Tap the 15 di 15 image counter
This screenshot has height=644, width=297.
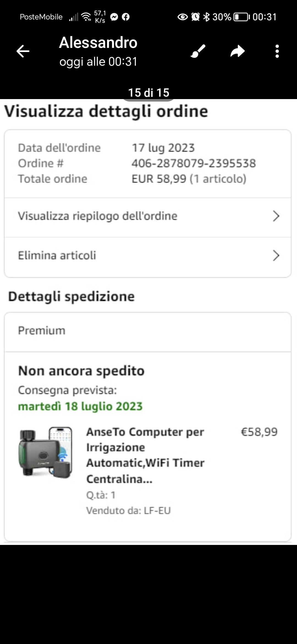pyautogui.click(x=148, y=93)
